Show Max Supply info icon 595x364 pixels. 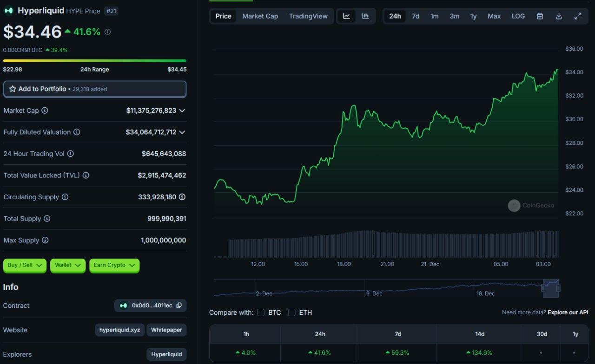coord(45,240)
